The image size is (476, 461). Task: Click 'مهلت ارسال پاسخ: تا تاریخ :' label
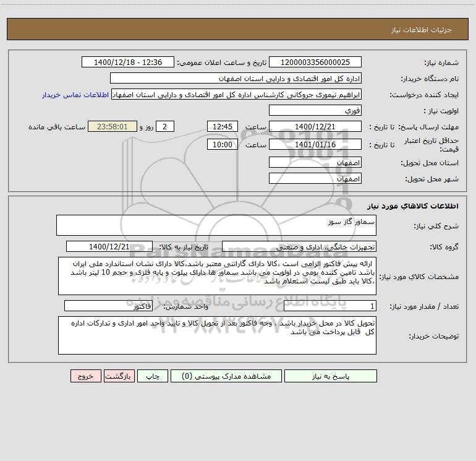(414, 127)
